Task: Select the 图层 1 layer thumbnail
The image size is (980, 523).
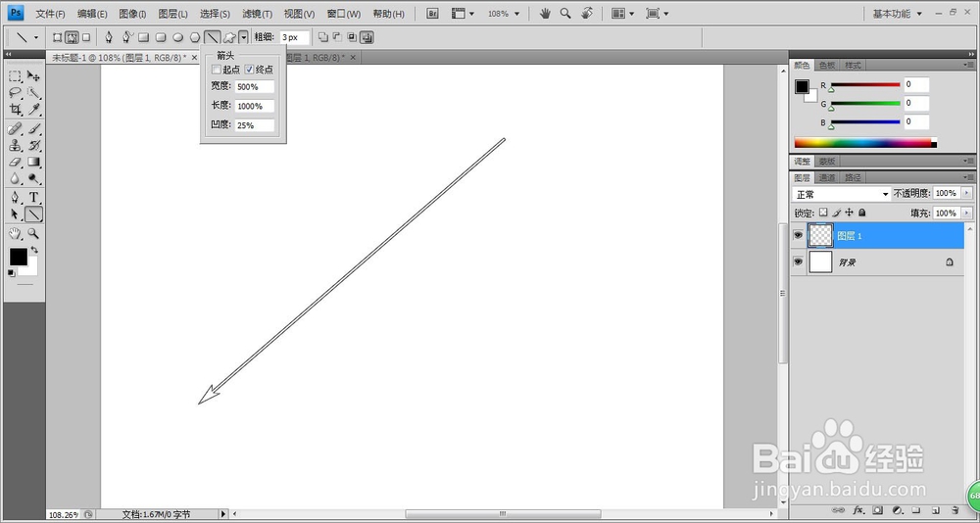Action: (x=820, y=236)
